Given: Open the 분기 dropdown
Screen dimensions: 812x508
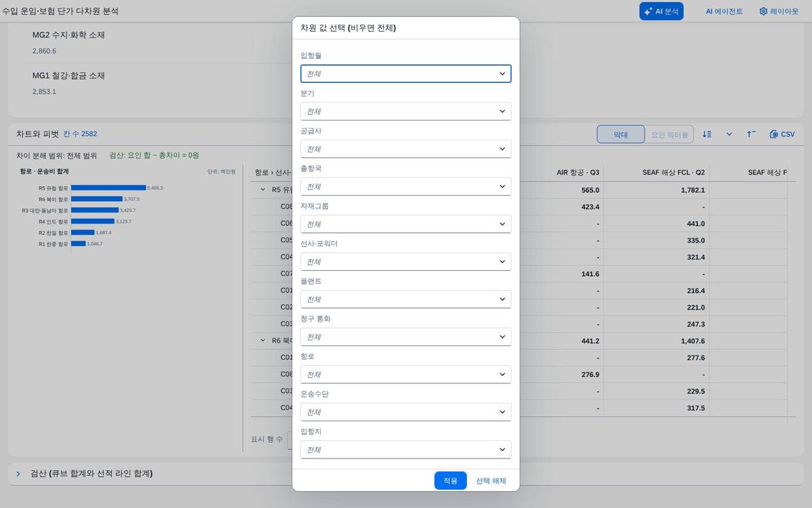Looking at the screenshot, I should (406, 111).
